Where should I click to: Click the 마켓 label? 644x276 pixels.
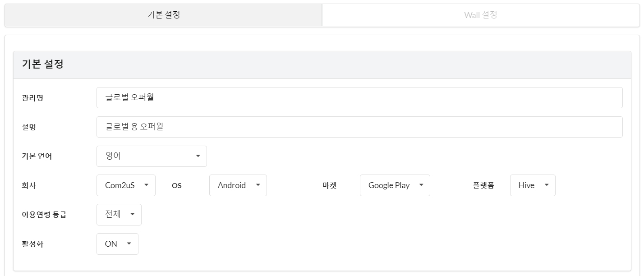coord(330,185)
